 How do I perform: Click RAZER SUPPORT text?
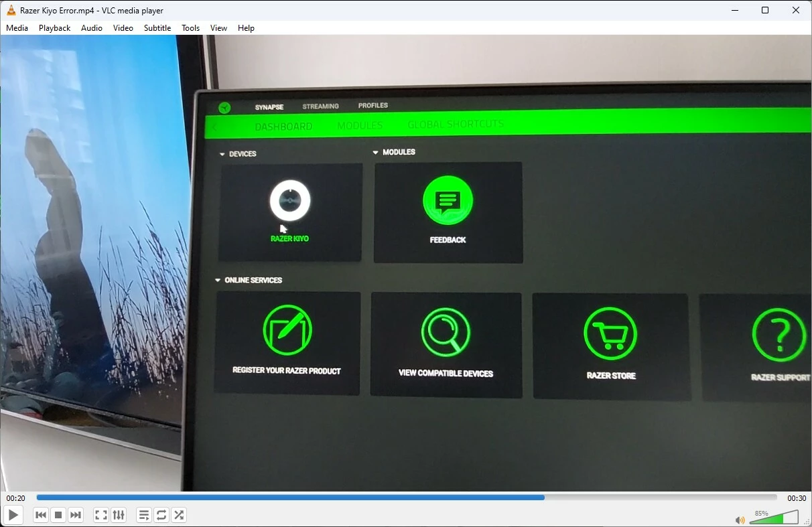click(781, 378)
